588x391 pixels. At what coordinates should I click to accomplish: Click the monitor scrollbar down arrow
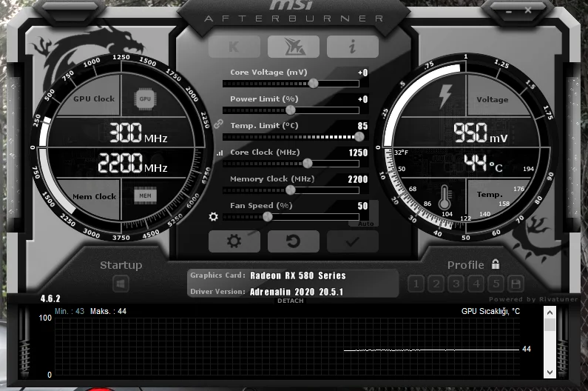click(550, 372)
